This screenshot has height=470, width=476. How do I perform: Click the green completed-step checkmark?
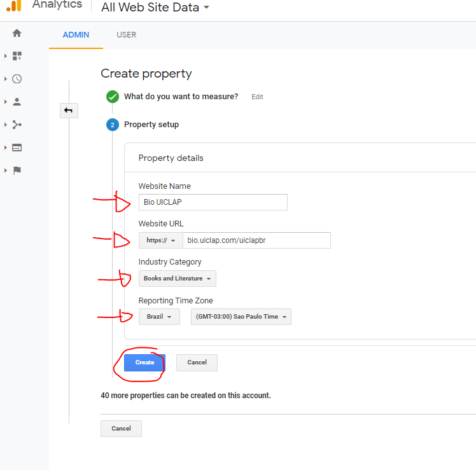113,97
